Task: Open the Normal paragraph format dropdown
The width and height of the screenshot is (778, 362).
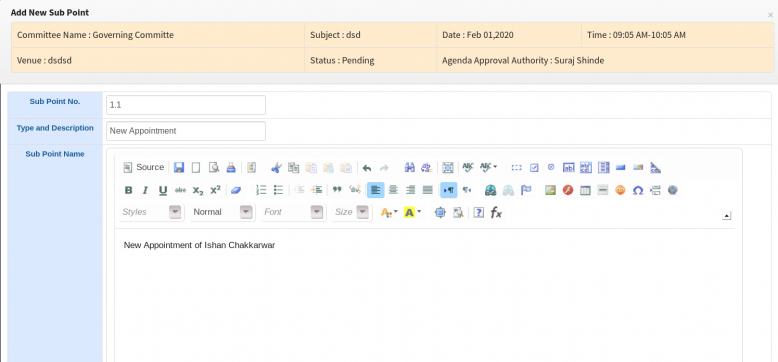Action: (222, 212)
